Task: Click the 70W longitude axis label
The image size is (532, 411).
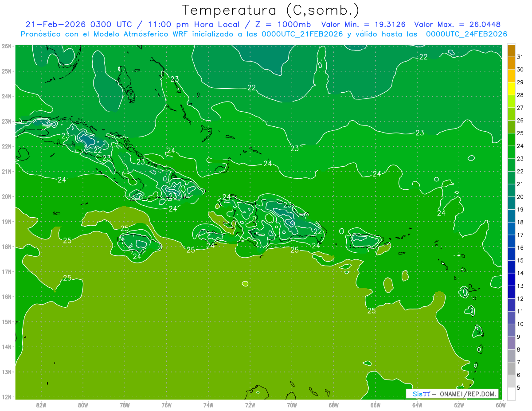Action: click(292, 405)
